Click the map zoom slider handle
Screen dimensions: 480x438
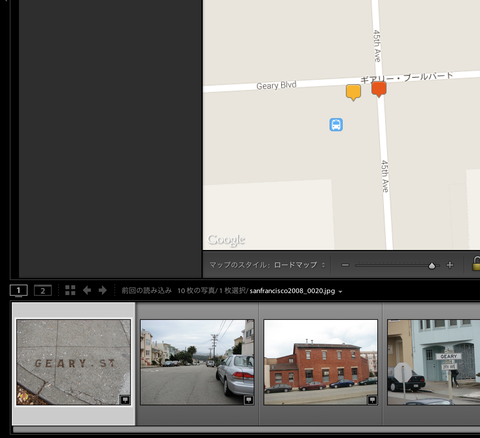coord(432,266)
